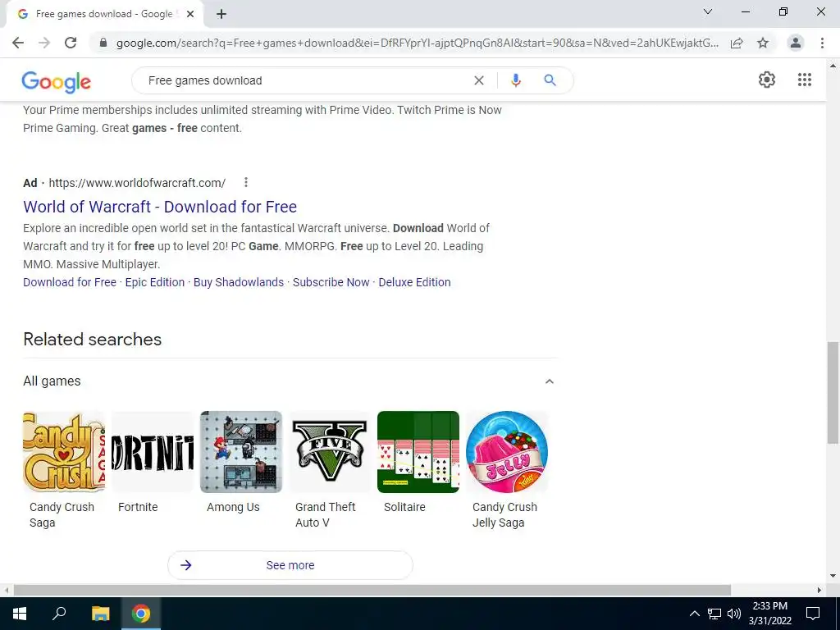Clear the search query with X

click(479, 80)
